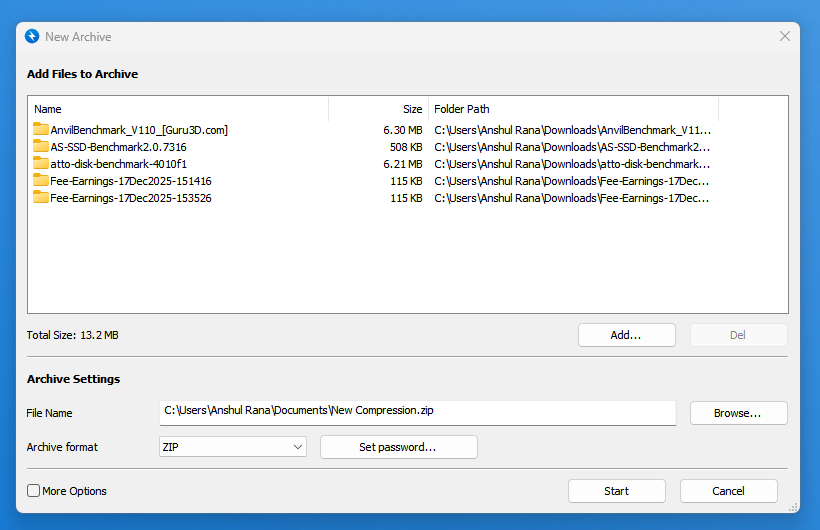This screenshot has height=530, width=820.
Task: Click into the File Name path field
Action: [x=417, y=410]
